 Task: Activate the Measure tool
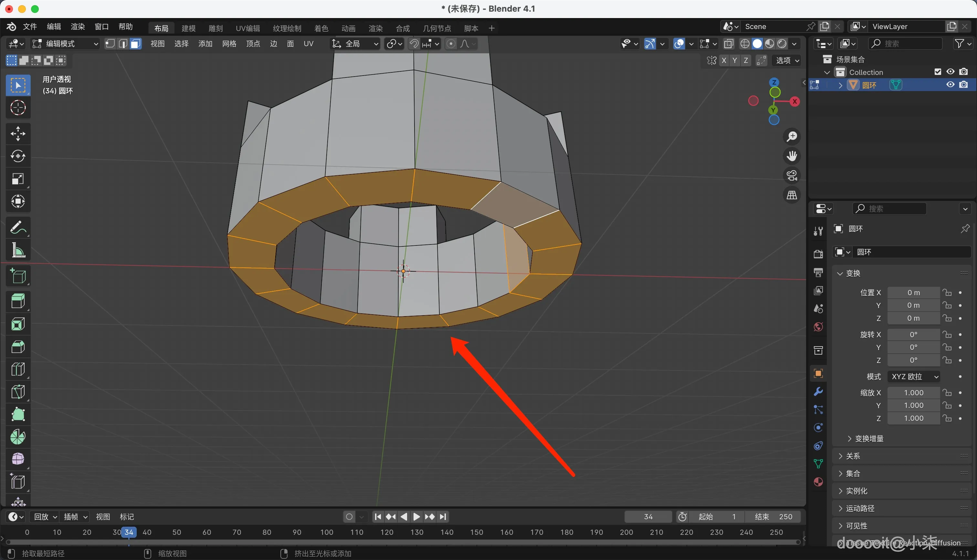click(x=18, y=250)
